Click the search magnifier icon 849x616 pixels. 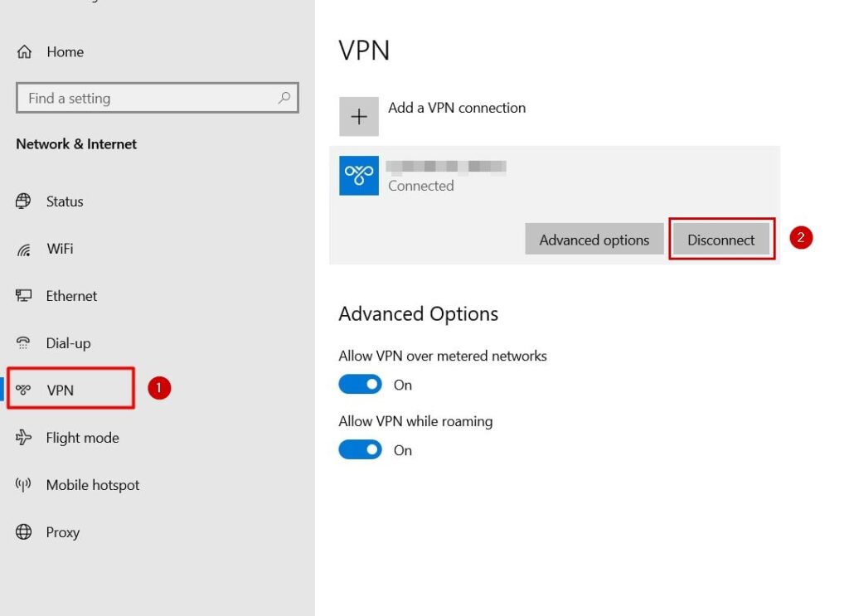[284, 98]
